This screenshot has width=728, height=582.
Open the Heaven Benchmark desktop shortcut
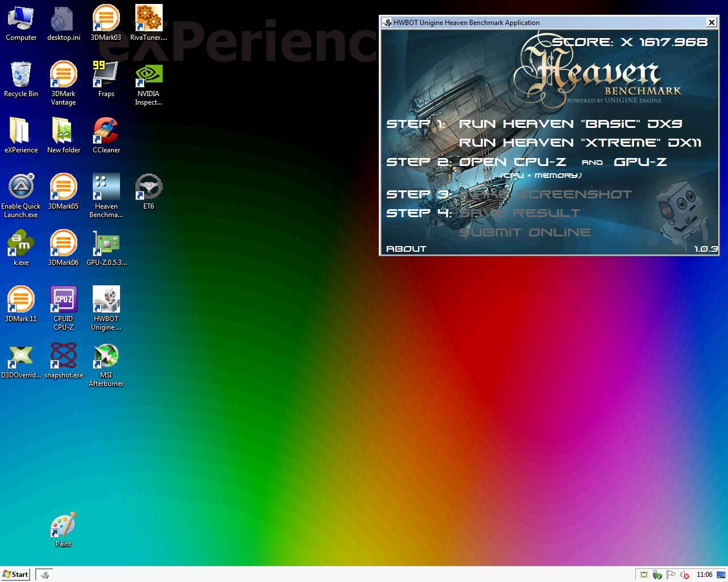[106, 196]
